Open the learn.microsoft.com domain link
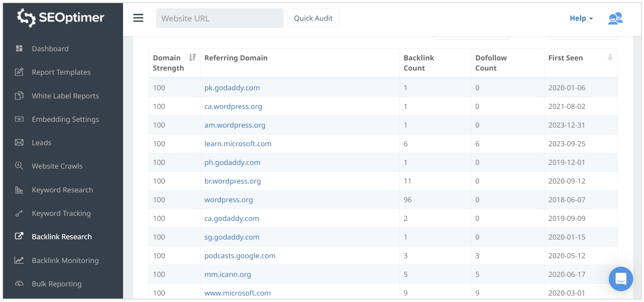 [238, 144]
